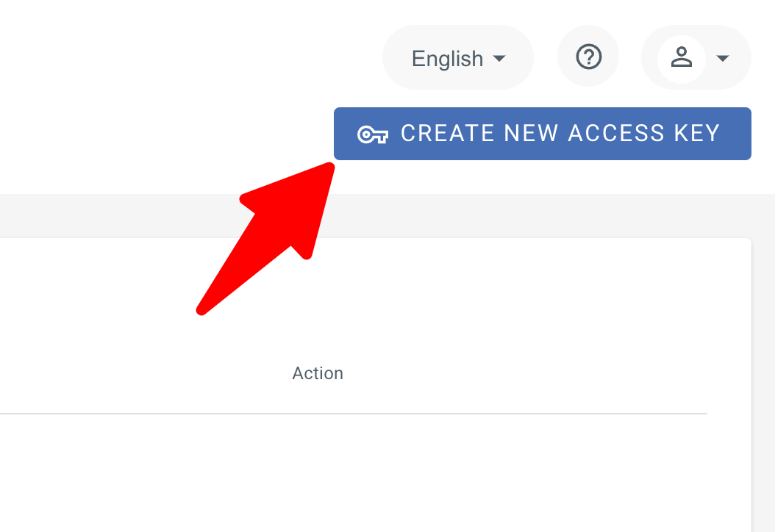Open the English language selector
Image resolution: width=775 pixels, height=532 pixels.
click(457, 58)
